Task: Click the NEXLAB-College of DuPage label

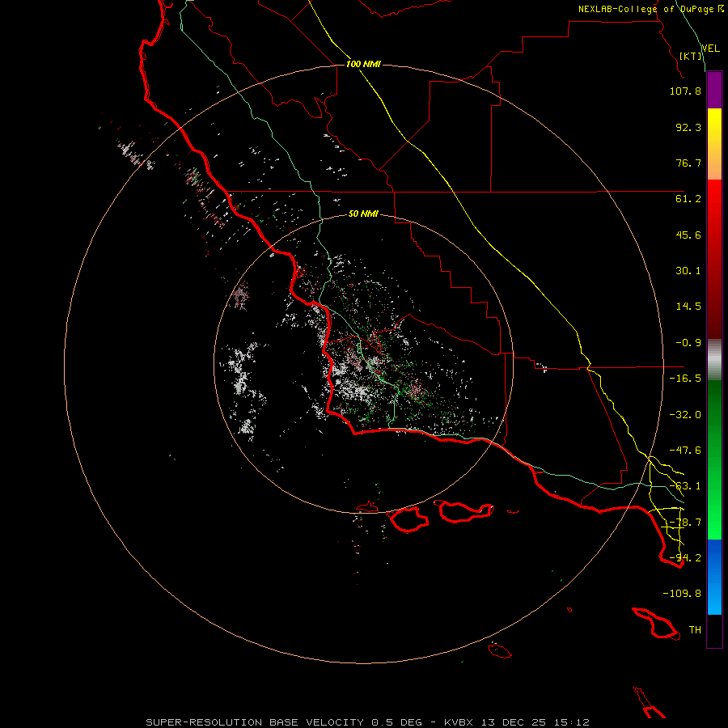Action: tap(645, 9)
